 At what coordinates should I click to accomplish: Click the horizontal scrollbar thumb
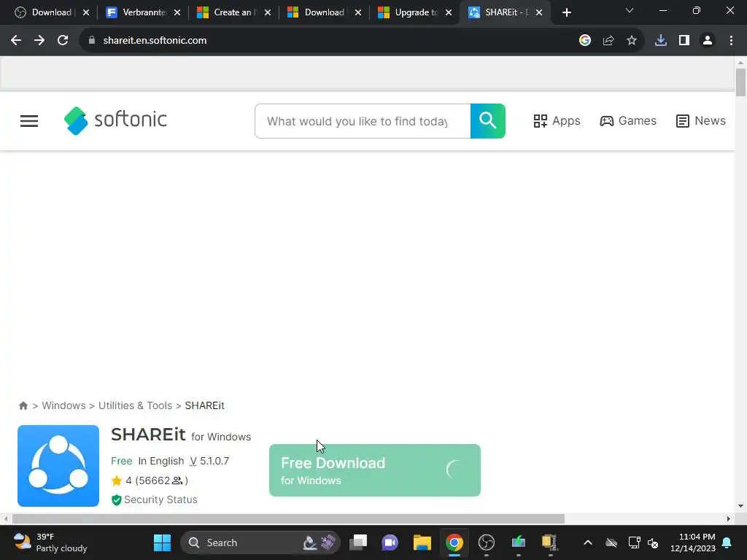[288, 518]
